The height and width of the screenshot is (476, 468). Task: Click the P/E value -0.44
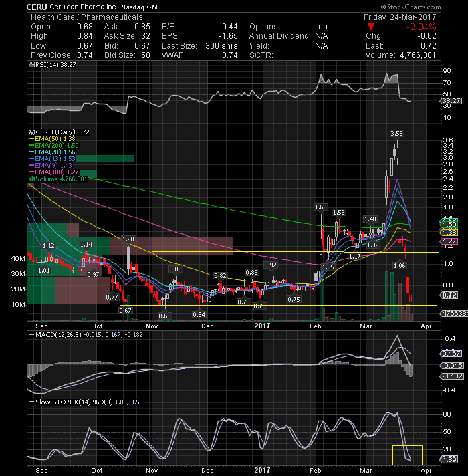pyautogui.click(x=228, y=27)
